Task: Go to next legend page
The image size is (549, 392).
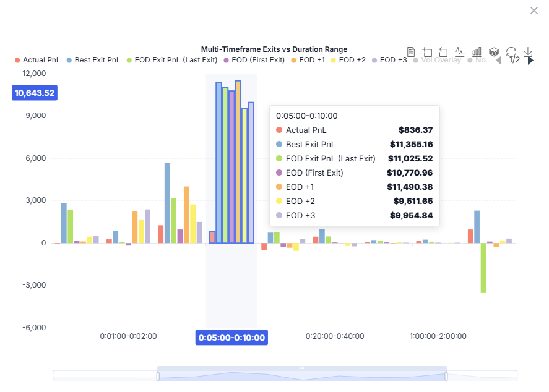Action: coord(530,60)
